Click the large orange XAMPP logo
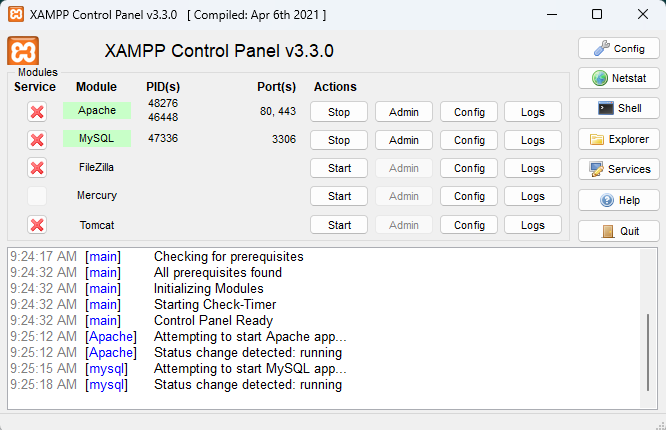 pyautogui.click(x=23, y=51)
